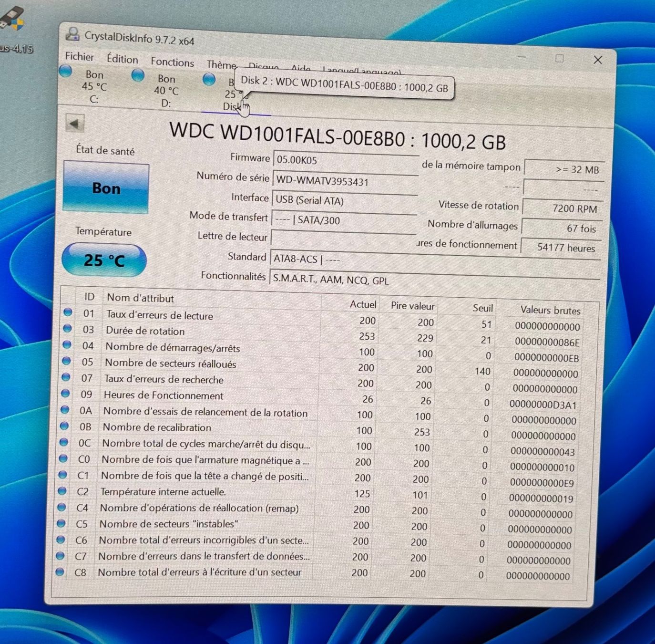The width and height of the screenshot is (655, 644).
Task: Click status dot for attribute 05
Action: click(x=66, y=361)
